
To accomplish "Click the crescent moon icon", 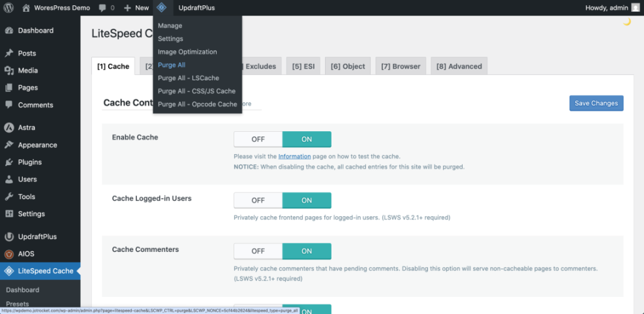I will pyautogui.click(x=627, y=22).
